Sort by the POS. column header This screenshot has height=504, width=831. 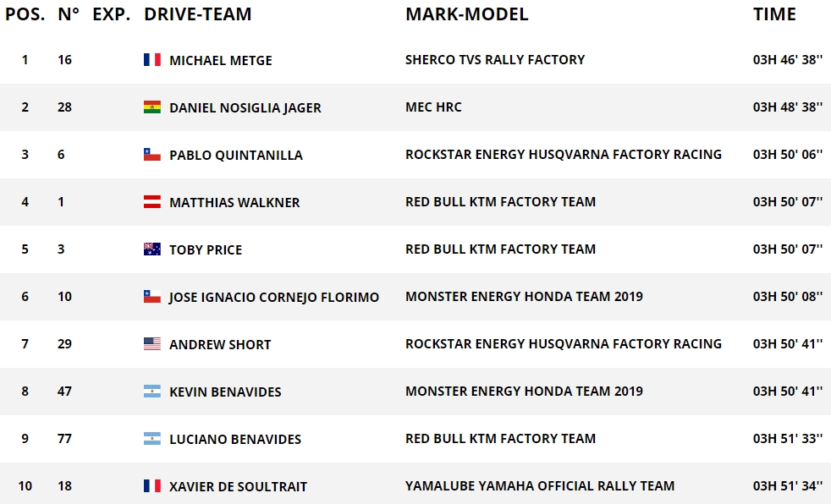[25, 14]
